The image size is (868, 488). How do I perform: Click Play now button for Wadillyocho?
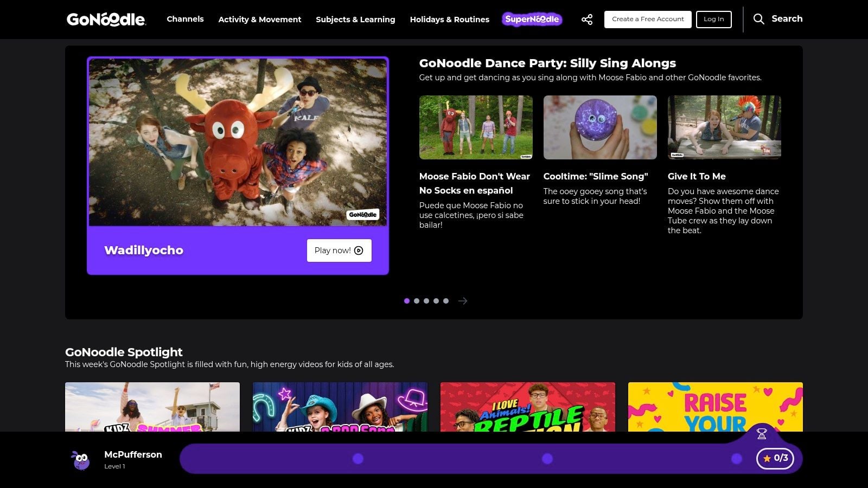point(339,251)
